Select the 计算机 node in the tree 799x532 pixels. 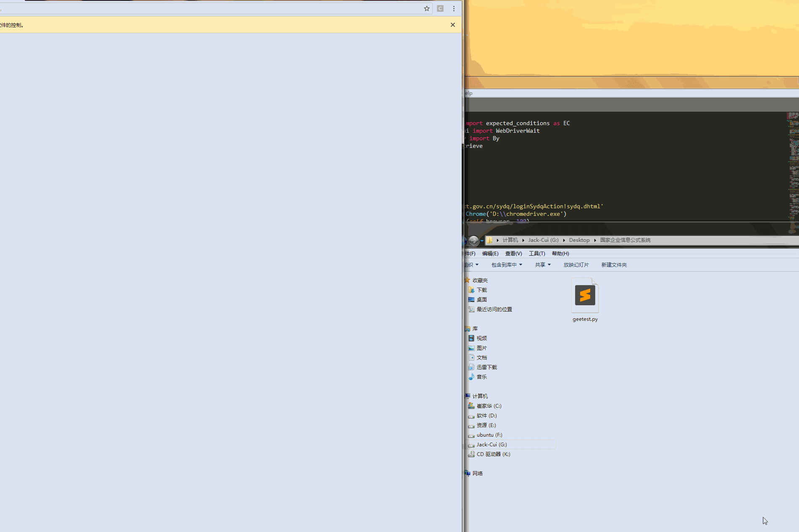pos(480,396)
